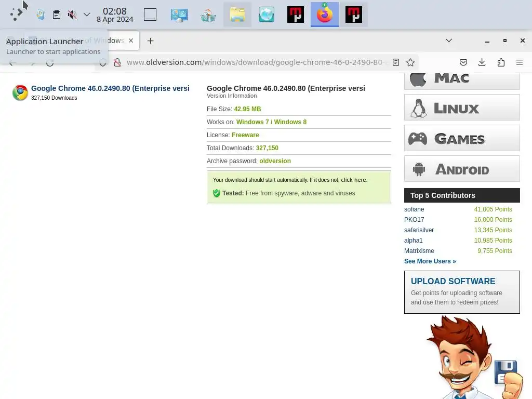
Task: Click the clipboard tray icon
Action: pos(56,15)
